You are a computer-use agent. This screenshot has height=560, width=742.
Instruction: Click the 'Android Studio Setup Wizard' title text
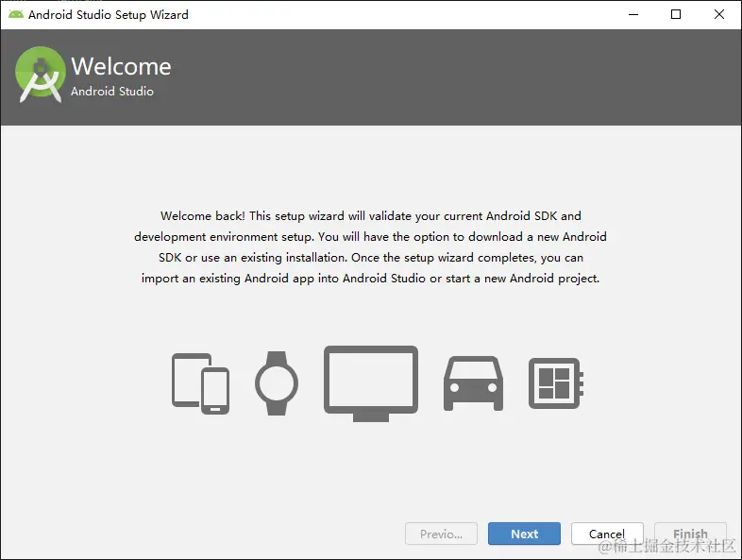[x=109, y=15]
